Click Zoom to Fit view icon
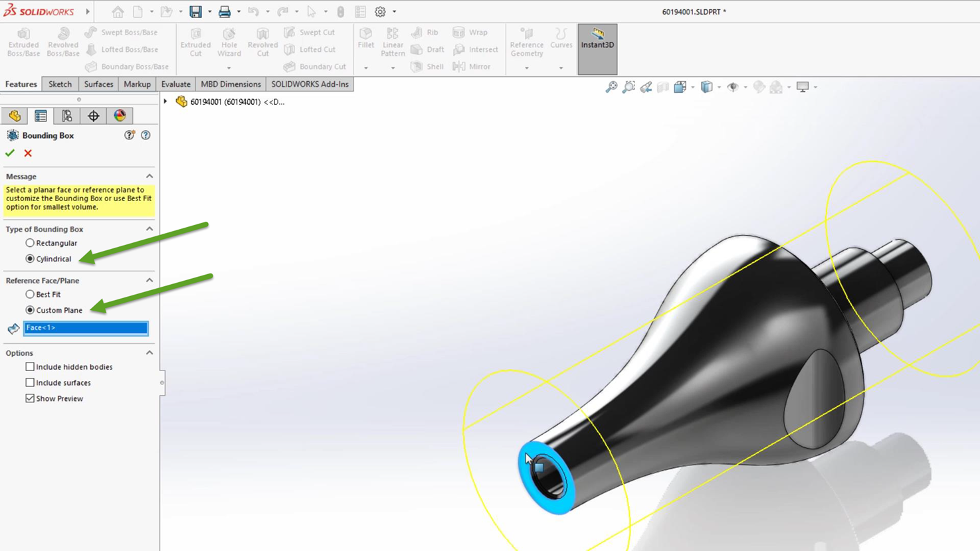The height and width of the screenshot is (551, 980). (x=611, y=87)
